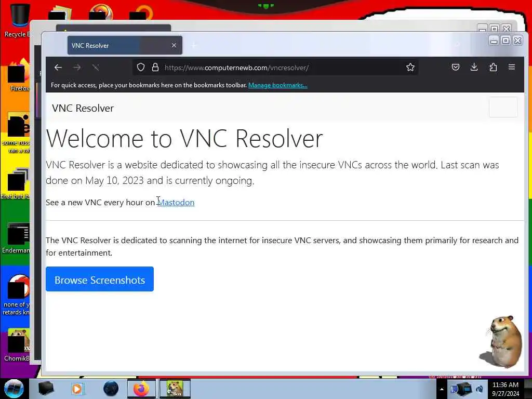Image resolution: width=532 pixels, height=399 pixels.
Task: Open a new tab with the plus button
Action: tap(194, 45)
